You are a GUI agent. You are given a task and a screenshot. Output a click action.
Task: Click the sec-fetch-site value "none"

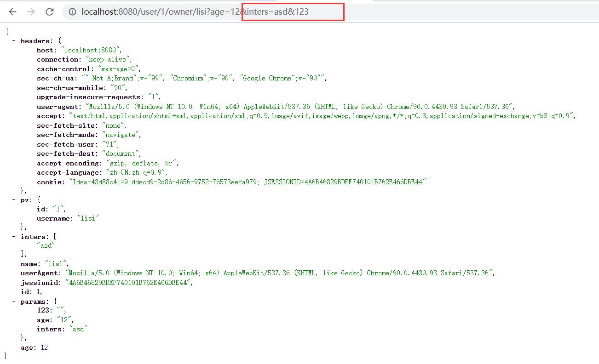[113, 125]
